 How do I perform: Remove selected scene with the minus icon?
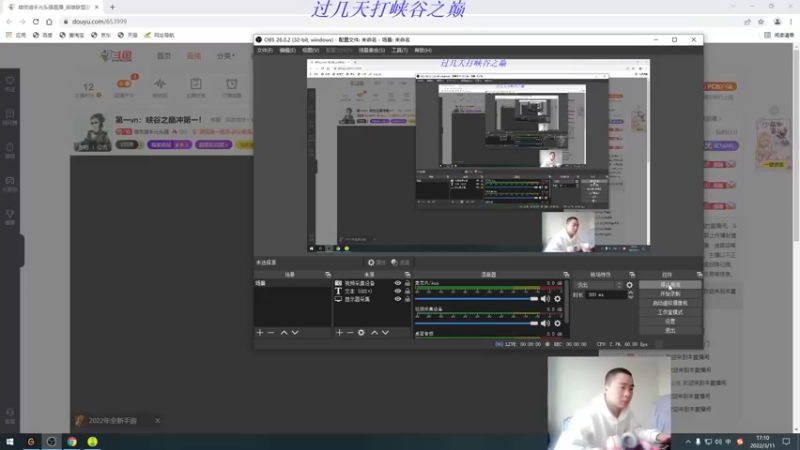click(x=271, y=333)
